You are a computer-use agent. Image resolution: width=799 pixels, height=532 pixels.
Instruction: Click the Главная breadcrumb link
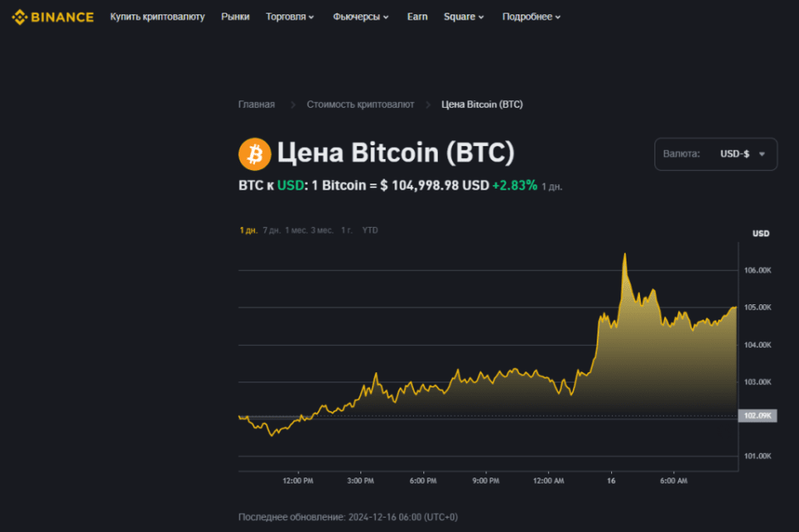[x=256, y=104]
